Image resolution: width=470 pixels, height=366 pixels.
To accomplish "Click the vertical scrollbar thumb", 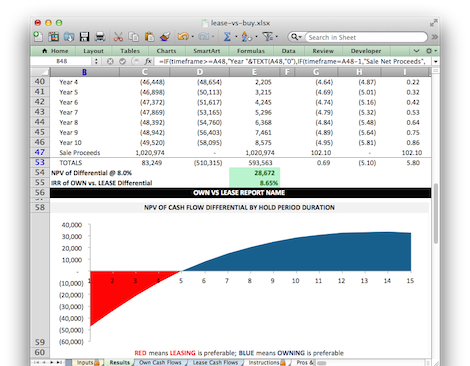I will (x=435, y=214).
